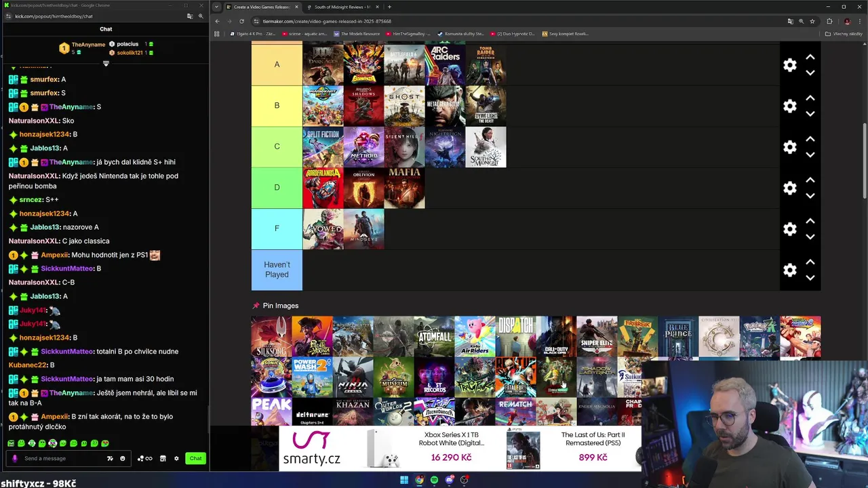Viewport: 868px width, 488px height.
Task: Open the Všechny záložky bookmarks folder
Action: point(844,34)
